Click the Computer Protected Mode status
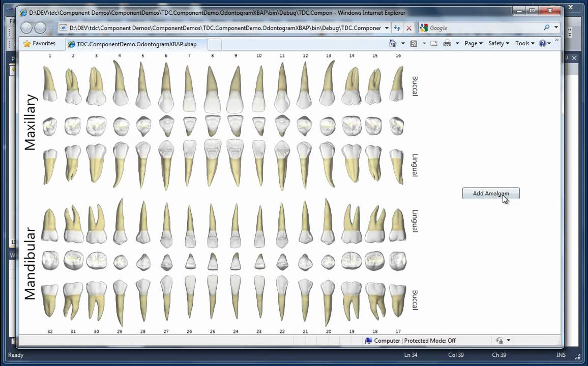 pyautogui.click(x=410, y=341)
